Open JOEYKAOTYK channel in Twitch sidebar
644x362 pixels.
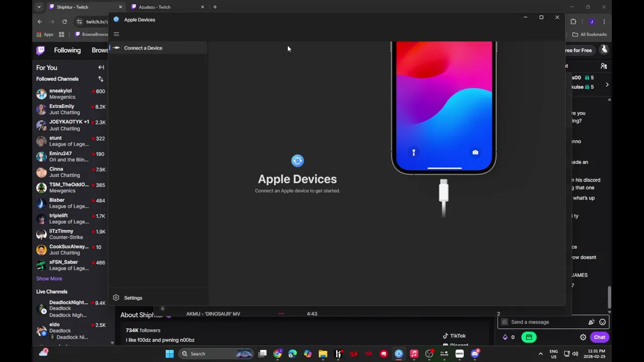coord(70,125)
